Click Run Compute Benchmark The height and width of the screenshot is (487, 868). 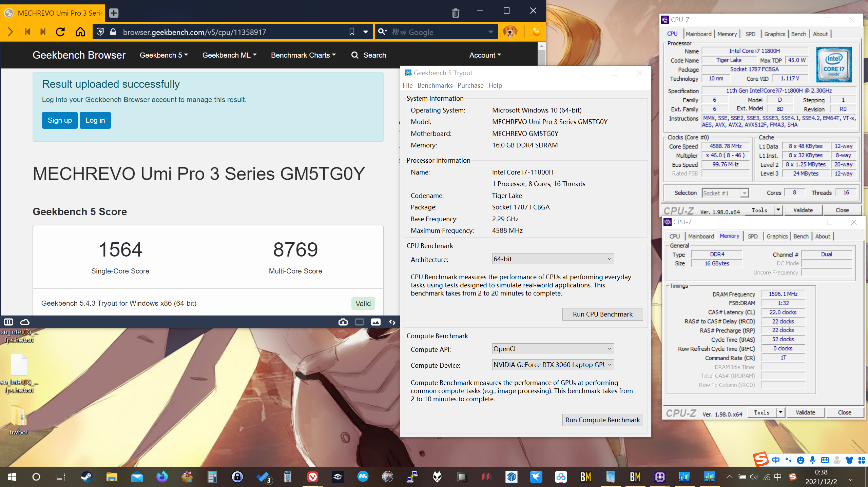click(602, 420)
